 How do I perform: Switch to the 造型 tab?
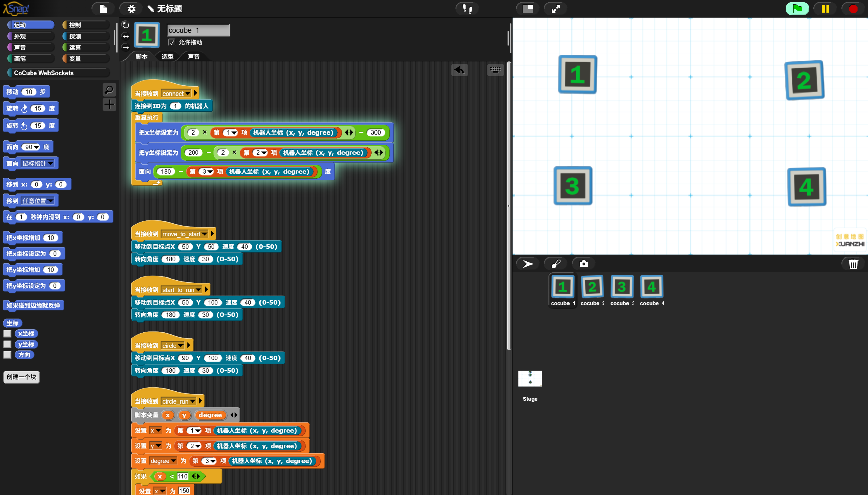point(168,57)
